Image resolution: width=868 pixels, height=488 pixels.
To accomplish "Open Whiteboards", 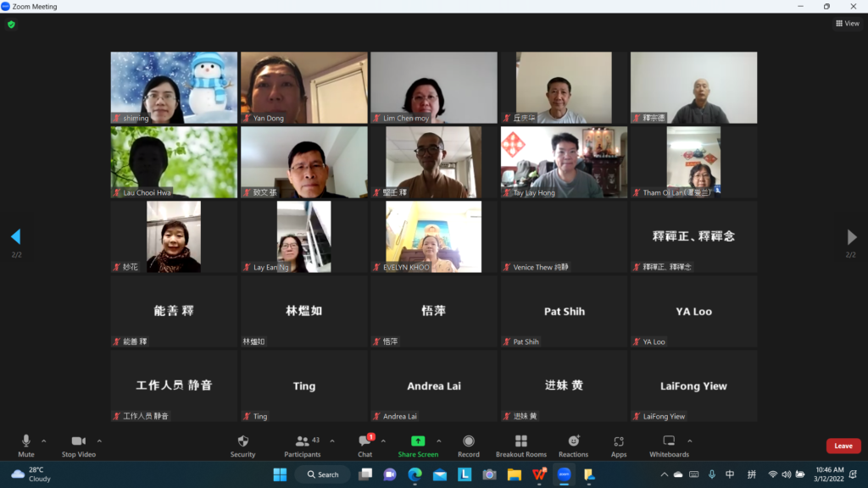I will tap(669, 441).
